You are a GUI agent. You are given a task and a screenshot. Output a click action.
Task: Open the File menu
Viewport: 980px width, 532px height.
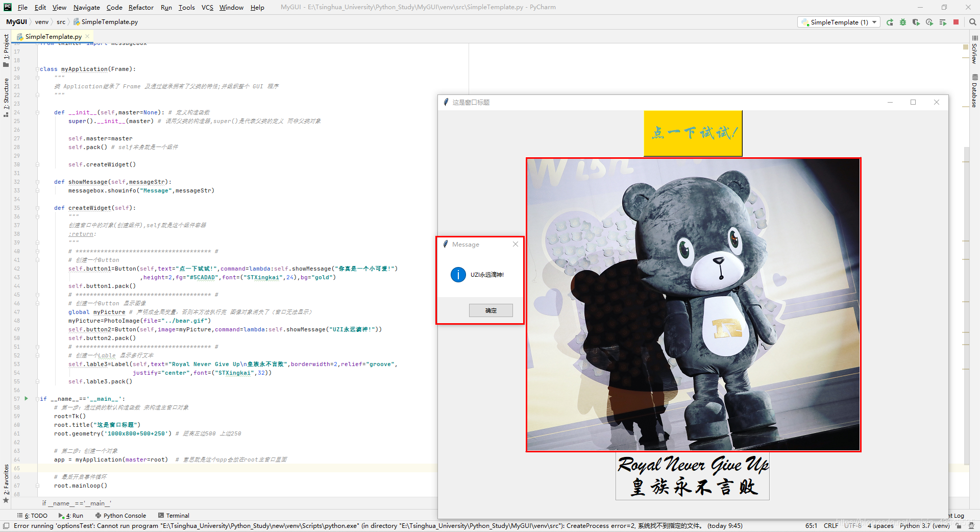click(x=22, y=7)
